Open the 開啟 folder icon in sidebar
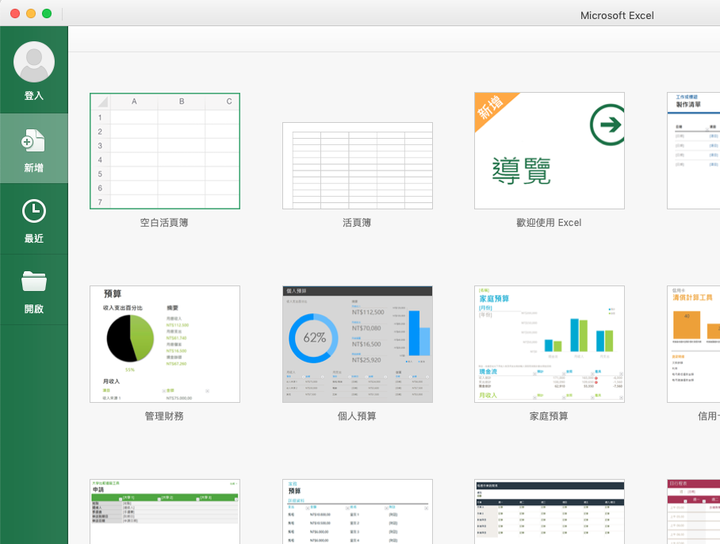This screenshot has width=720, height=544. click(x=34, y=281)
